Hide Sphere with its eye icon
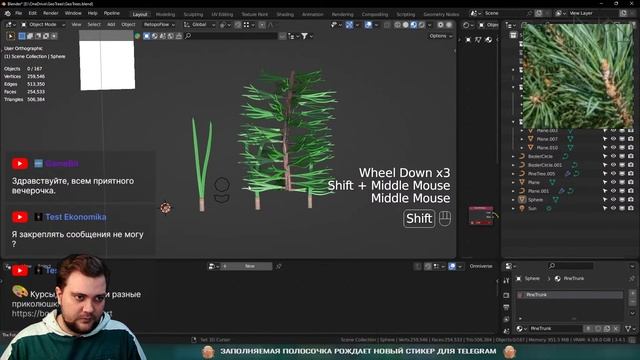This screenshot has width=640, height=360. (x=613, y=200)
